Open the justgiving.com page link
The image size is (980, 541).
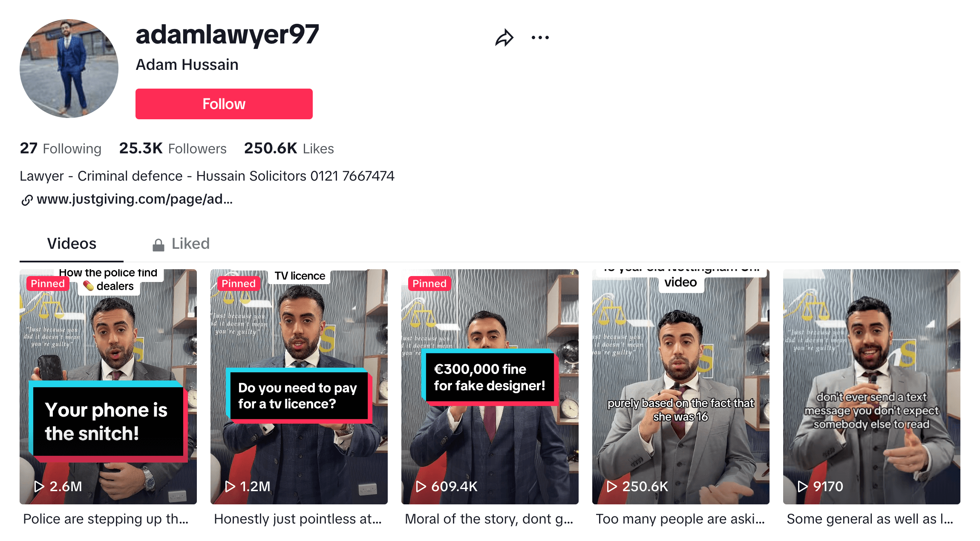[135, 199]
